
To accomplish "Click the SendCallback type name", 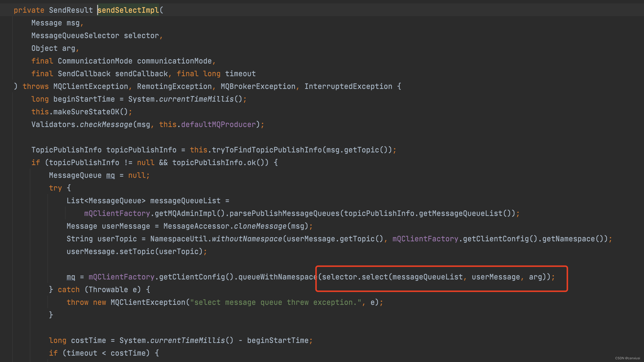I will click(x=84, y=74).
